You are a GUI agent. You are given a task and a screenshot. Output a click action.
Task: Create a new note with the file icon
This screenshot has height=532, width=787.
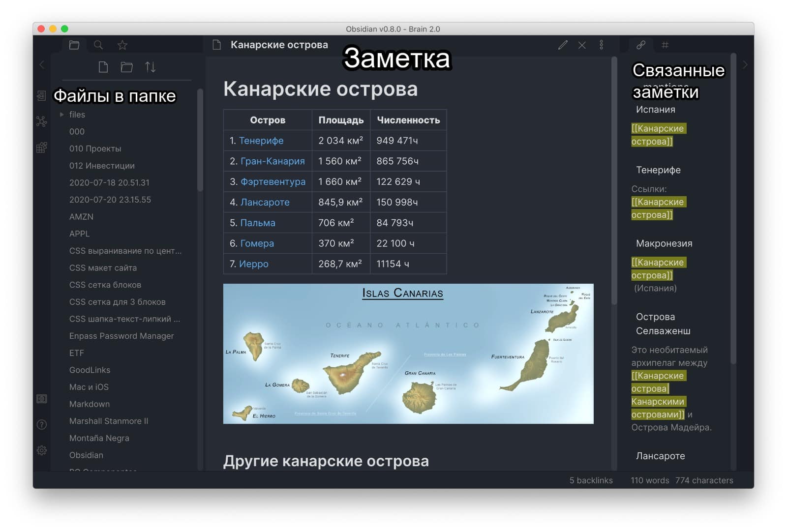tap(103, 67)
